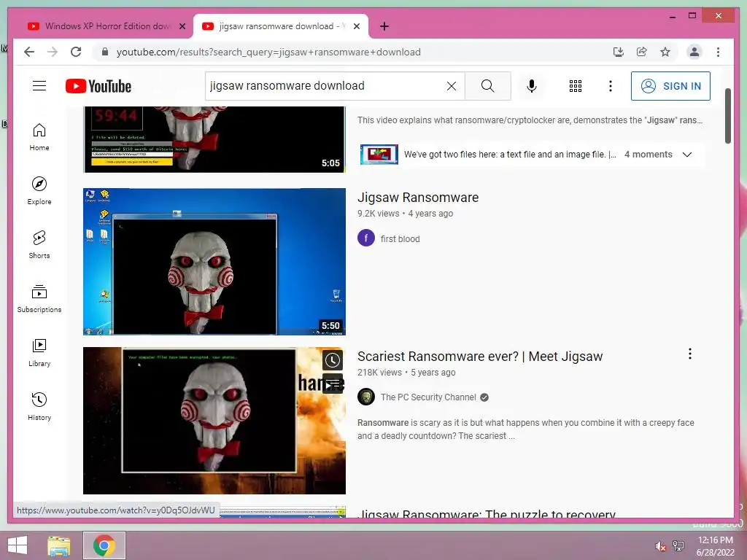This screenshot has width=747, height=560.
Task: Clear the search query with the X
Action: point(451,86)
